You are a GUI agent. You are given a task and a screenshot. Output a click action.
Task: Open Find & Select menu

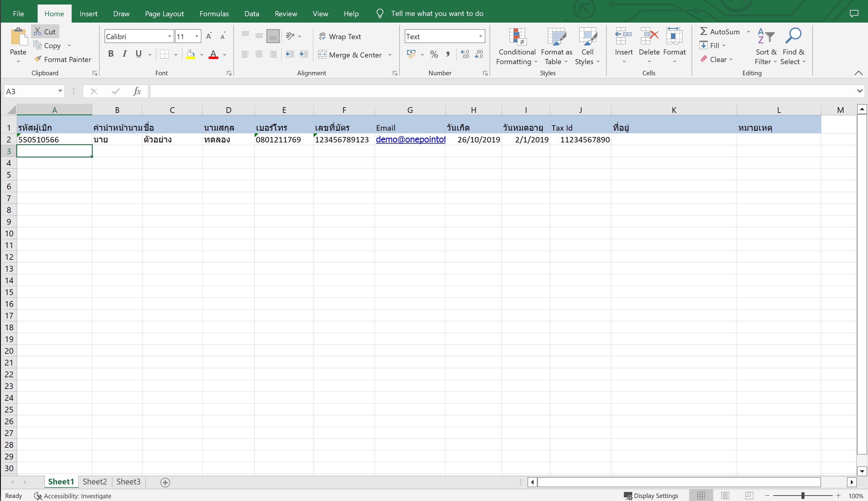click(793, 46)
